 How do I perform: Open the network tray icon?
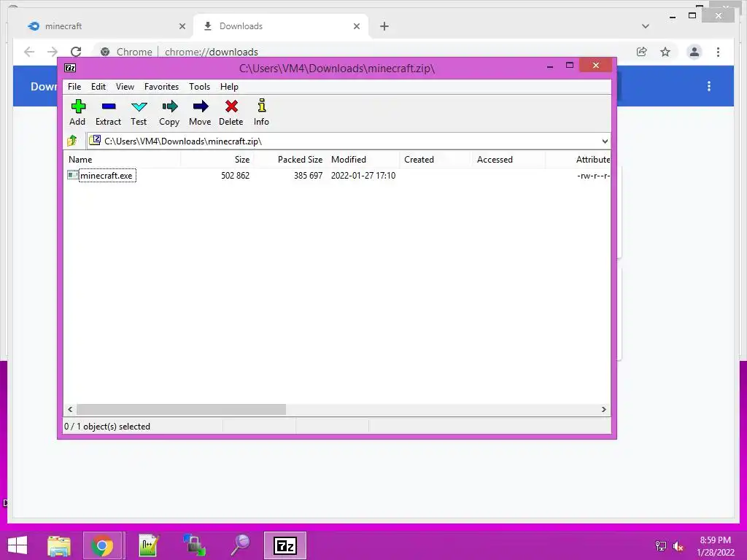pos(661,546)
